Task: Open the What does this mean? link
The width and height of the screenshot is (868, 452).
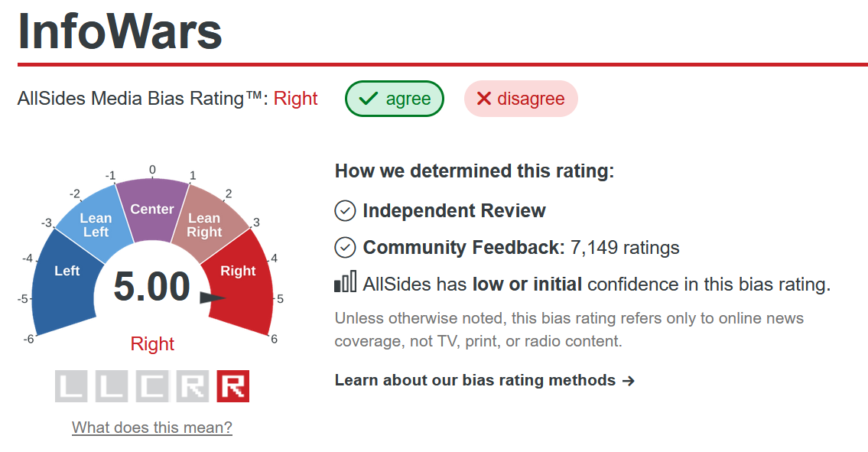Action: (x=151, y=427)
